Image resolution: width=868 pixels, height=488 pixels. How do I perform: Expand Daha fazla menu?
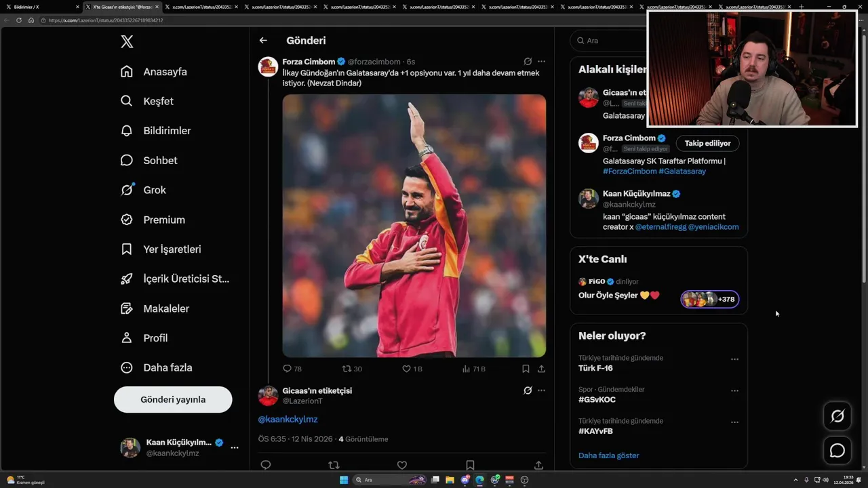point(156,367)
